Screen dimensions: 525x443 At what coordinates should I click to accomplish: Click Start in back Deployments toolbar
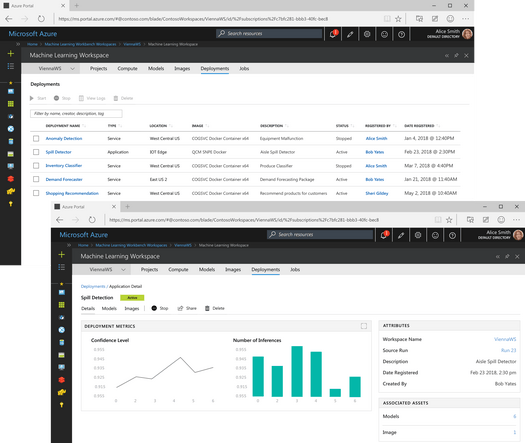38,98
